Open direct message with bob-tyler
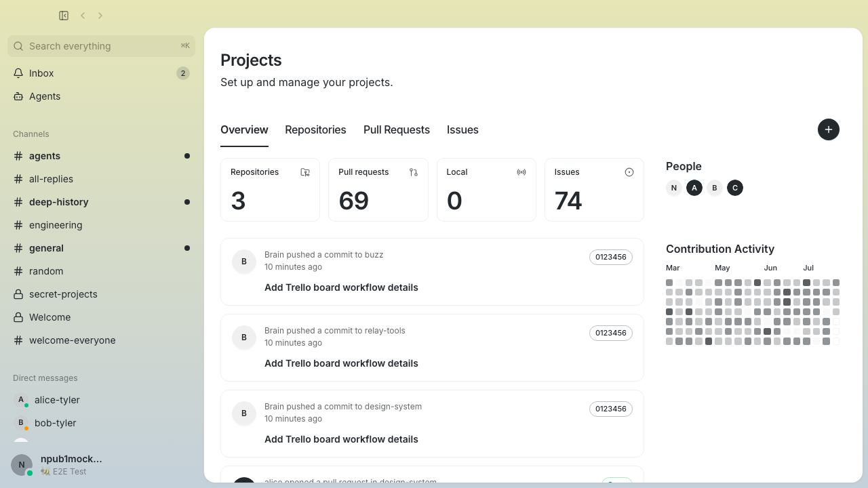 tap(101, 423)
